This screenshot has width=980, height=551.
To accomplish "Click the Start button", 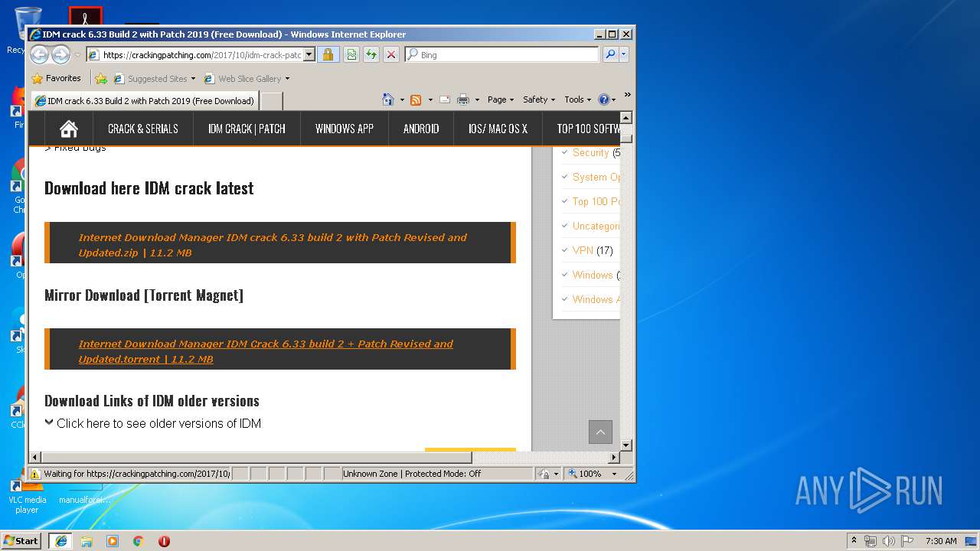I will [21, 541].
